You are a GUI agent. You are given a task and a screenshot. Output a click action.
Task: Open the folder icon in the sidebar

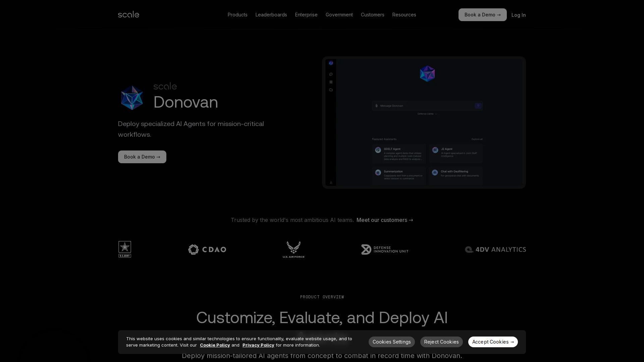click(x=331, y=90)
